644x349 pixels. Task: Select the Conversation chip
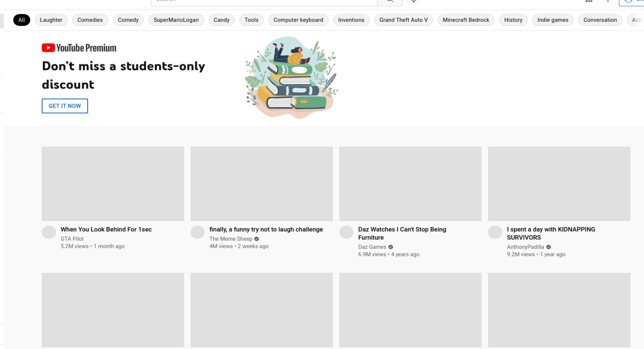pyautogui.click(x=600, y=20)
